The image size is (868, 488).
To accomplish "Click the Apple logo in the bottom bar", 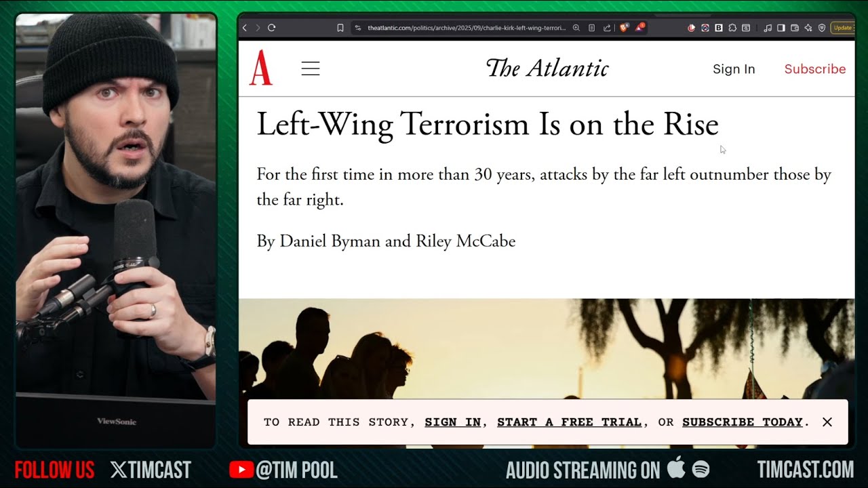I will pos(676,468).
